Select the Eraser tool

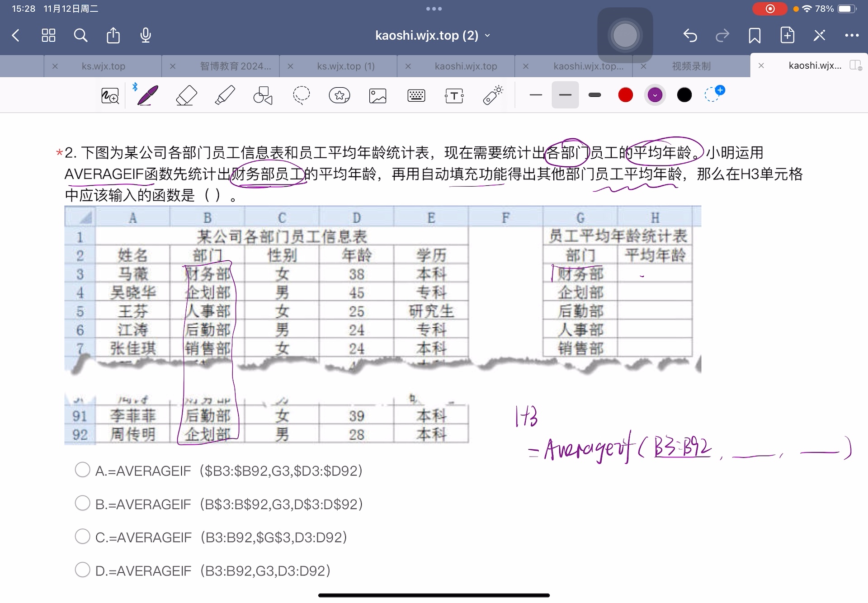186,95
